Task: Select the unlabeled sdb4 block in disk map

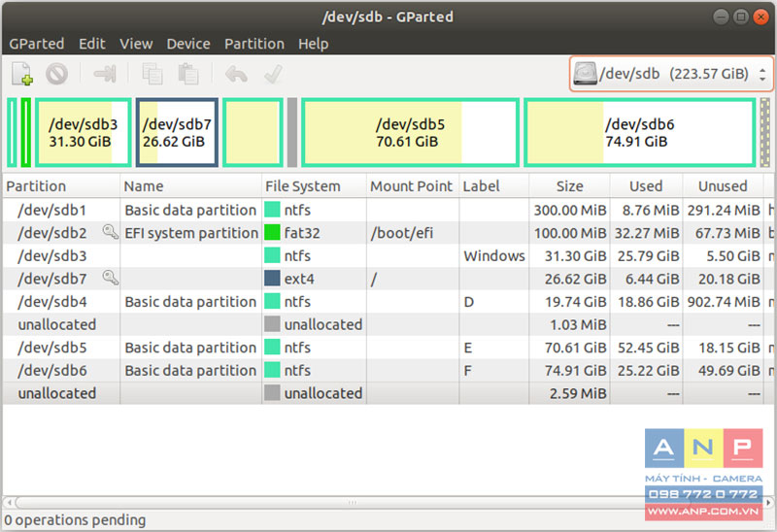Action: (x=253, y=132)
